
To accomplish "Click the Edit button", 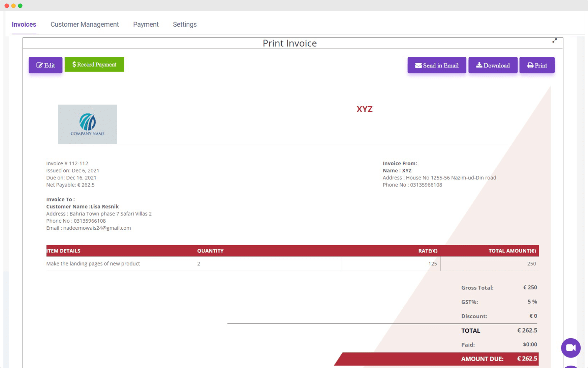I will point(45,65).
